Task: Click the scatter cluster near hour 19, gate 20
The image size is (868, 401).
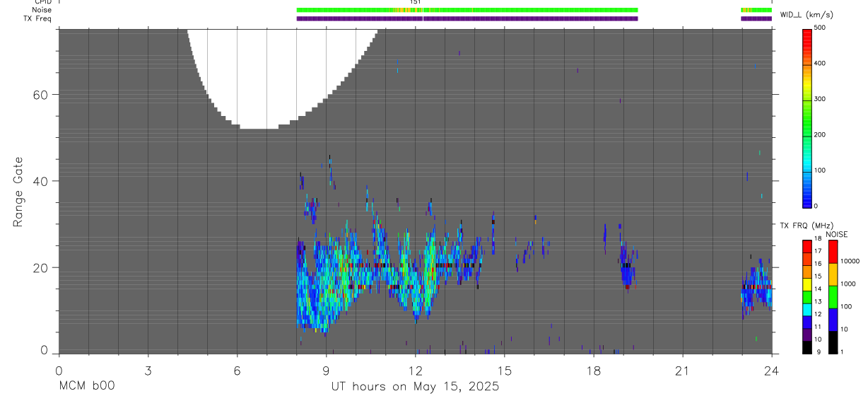Action: [x=627, y=267]
